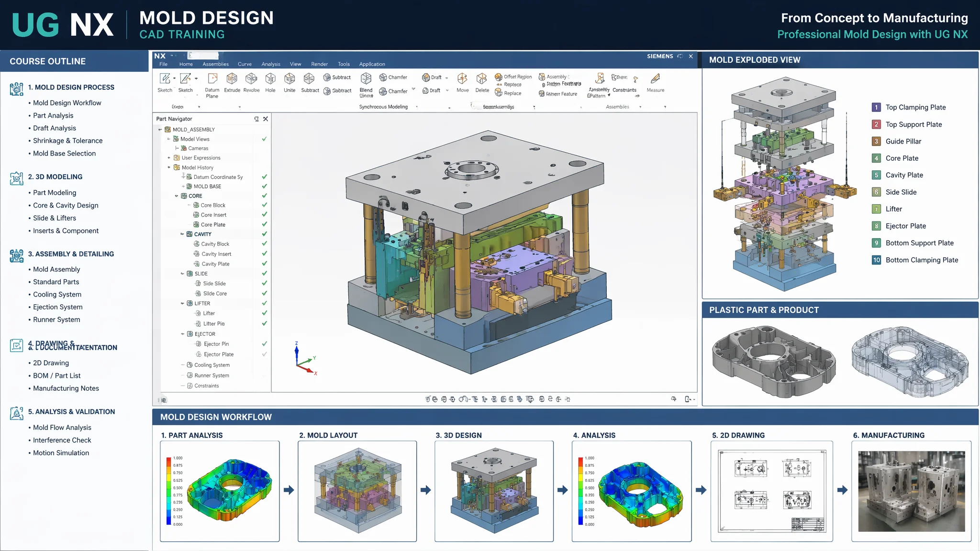Expand the User Expressions node
The image size is (980, 551).
click(169, 158)
